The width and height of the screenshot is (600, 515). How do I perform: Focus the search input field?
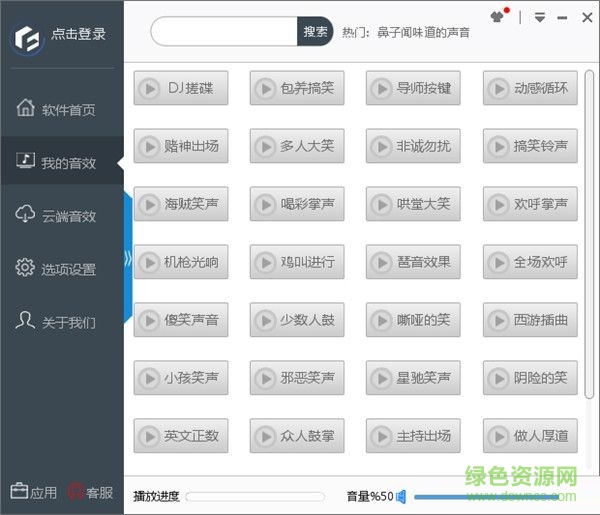[x=224, y=31]
